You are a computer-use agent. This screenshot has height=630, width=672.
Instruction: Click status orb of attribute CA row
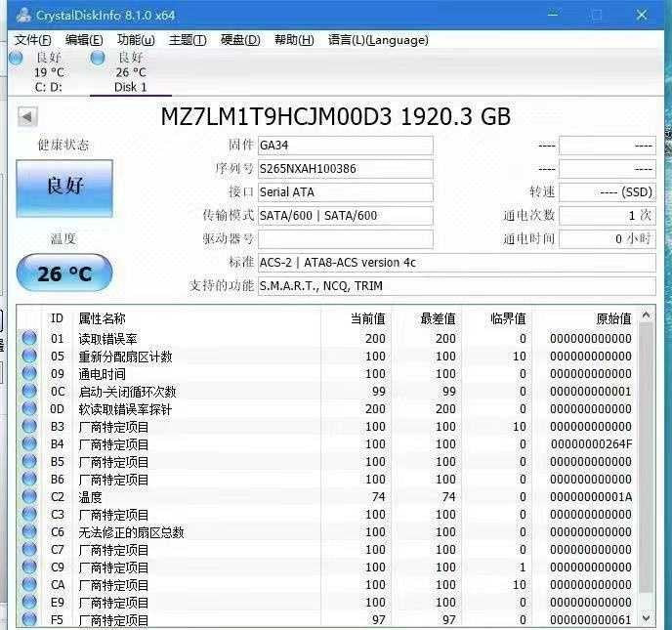(x=29, y=584)
